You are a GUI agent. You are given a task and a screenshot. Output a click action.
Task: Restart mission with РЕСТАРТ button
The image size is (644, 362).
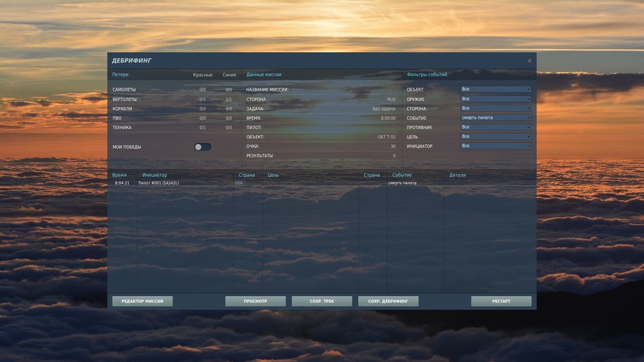[501, 301]
